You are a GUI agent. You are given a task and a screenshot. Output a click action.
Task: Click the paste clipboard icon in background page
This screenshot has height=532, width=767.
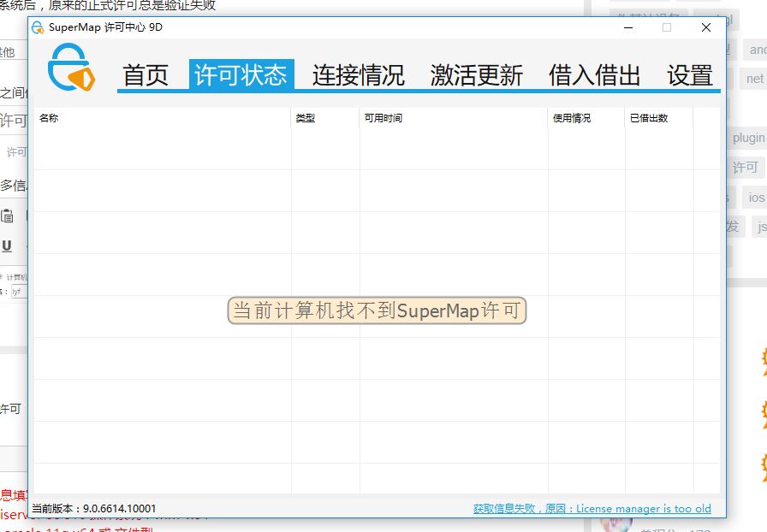coord(7,216)
